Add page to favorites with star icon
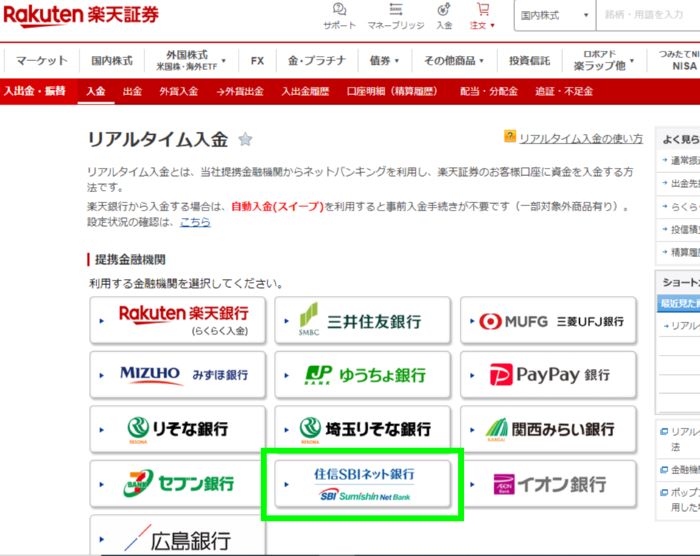Screen dimensions: 700x556 (x=245, y=139)
